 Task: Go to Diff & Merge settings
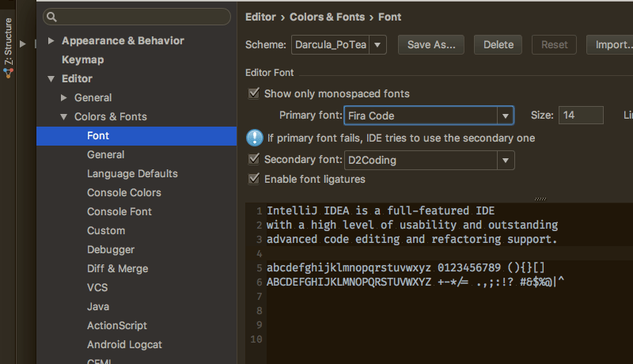point(119,268)
